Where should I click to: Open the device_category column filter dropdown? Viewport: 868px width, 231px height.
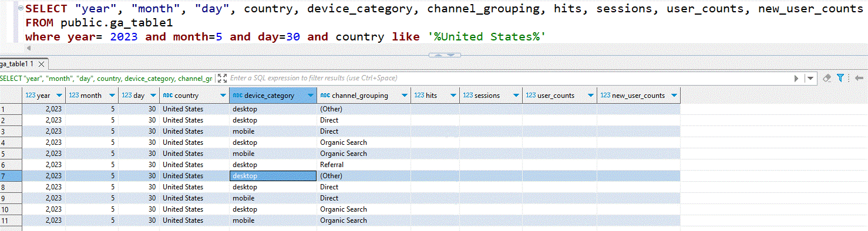coord(311,96)
